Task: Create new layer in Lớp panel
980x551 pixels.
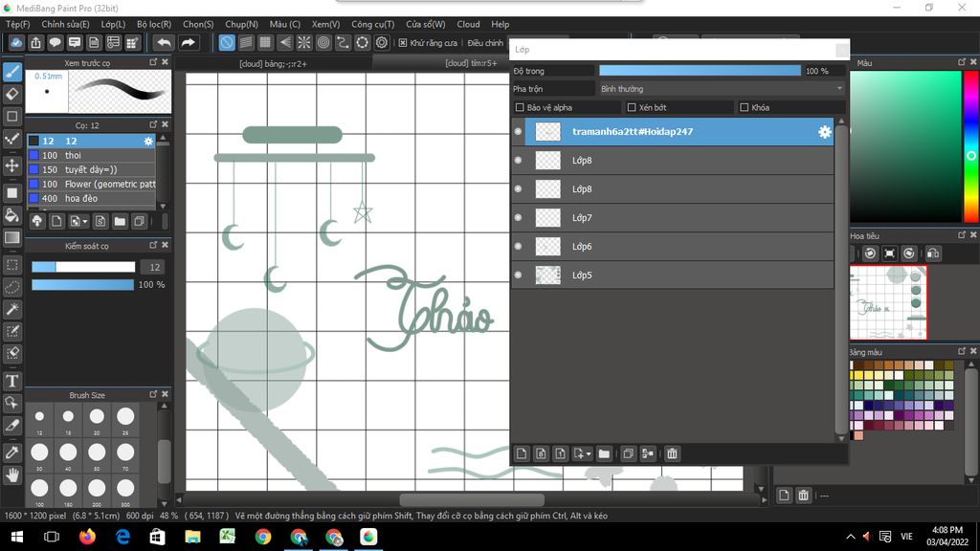Action: [x=522, y=453]
